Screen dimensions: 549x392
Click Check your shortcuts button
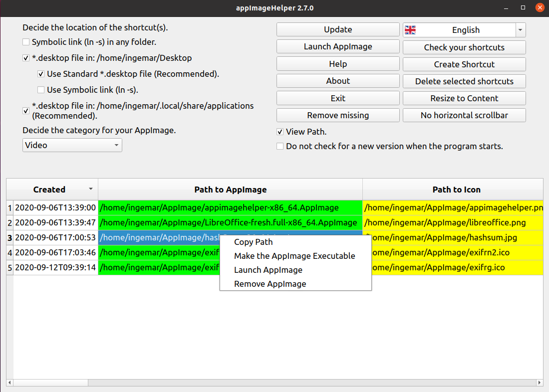pos(464,47)
